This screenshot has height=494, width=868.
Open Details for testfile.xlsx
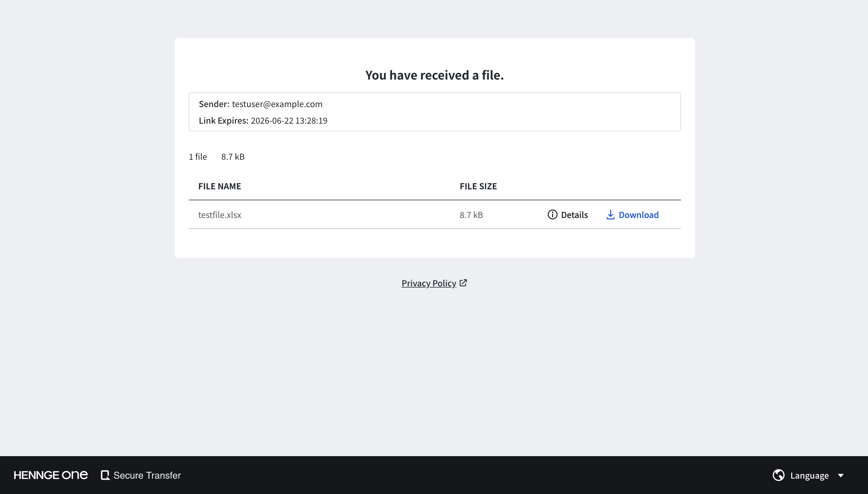tap(568, 215)
